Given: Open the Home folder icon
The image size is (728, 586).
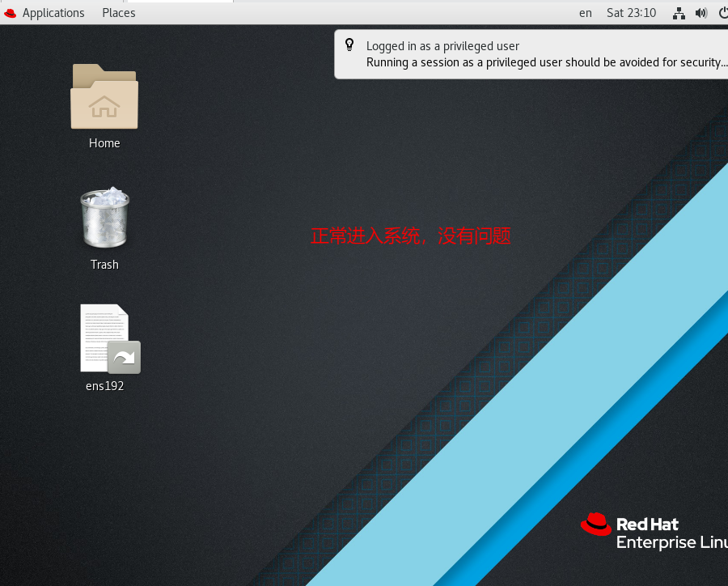Looking at the screenshot, I should (x=104, y=96).
